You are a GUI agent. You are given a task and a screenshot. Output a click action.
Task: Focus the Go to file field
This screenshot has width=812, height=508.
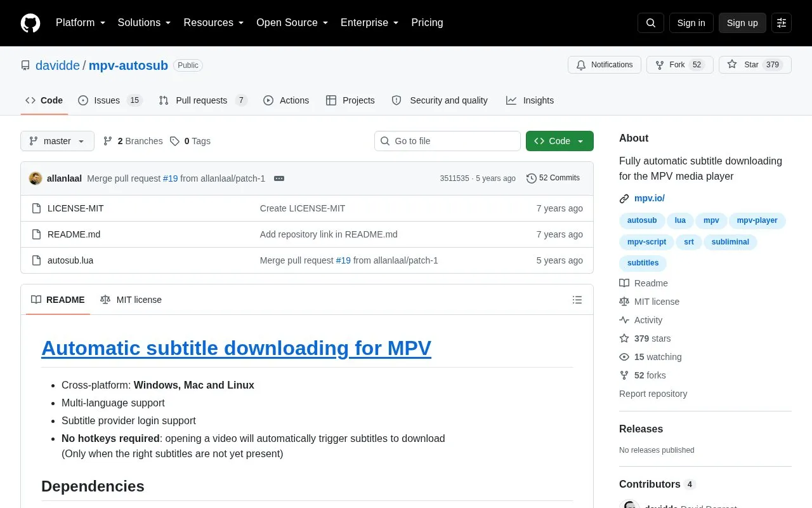[447, 141]
